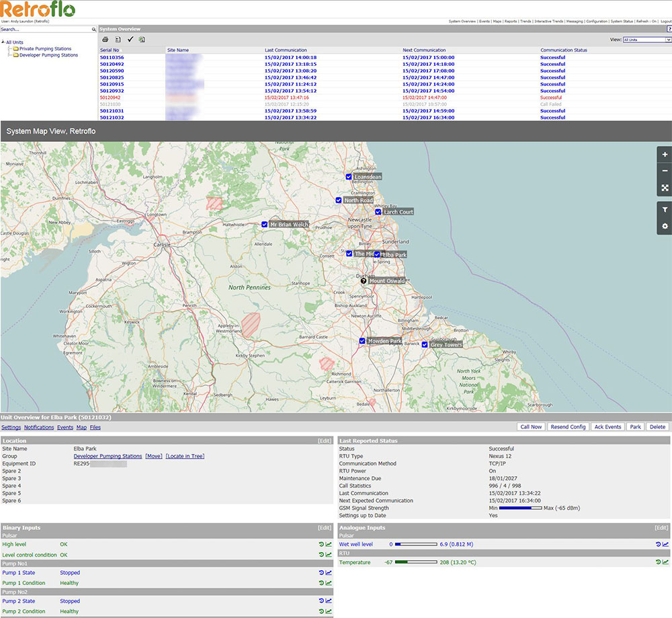
Task: Toggle the Mr Brian Welch marker checkbox
Action: [x=265, y=224]
